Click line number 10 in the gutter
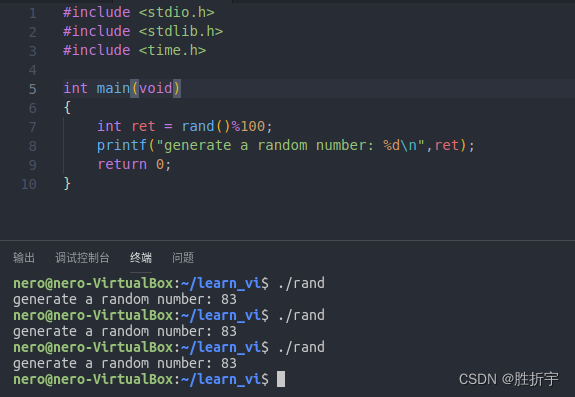 [29, 184]
